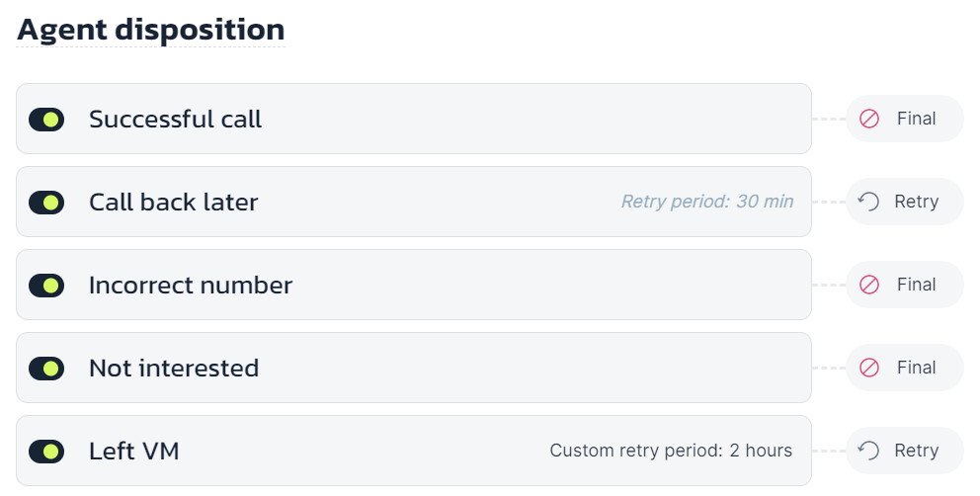Click the Not interested label
This screenshot has height=496, width=980.
point(174,369)
